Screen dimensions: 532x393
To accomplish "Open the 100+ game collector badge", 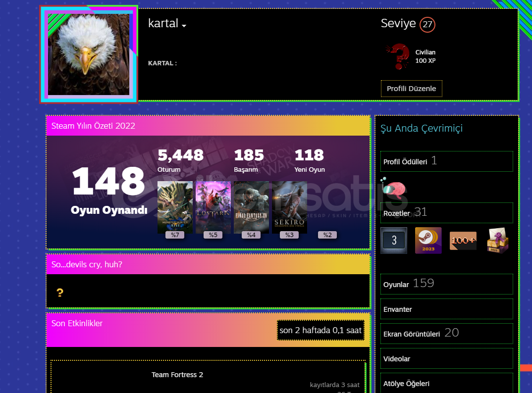I will (463, 241).
